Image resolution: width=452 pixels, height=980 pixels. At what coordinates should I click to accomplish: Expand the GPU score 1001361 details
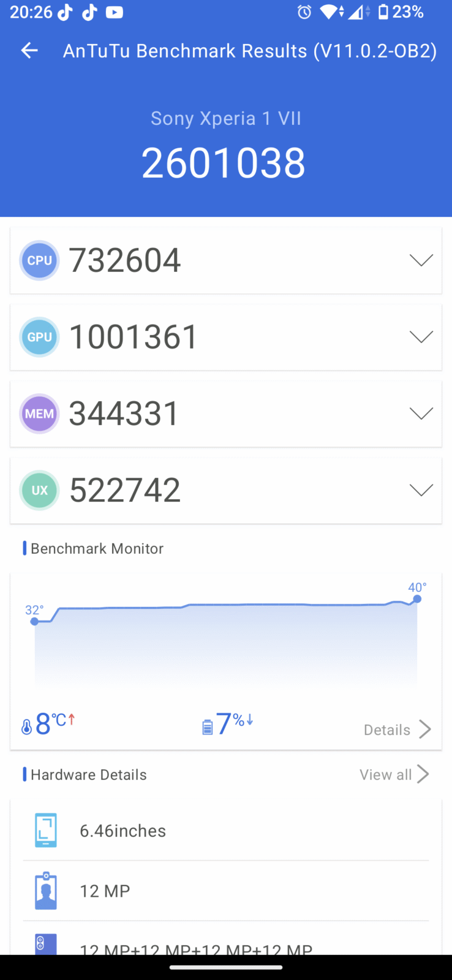coord(421,337)
